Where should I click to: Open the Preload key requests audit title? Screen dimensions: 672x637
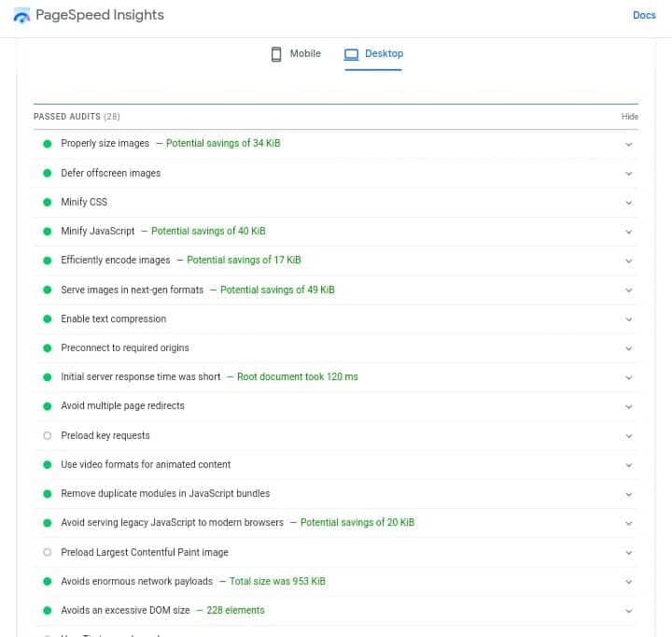coord(105,436)
